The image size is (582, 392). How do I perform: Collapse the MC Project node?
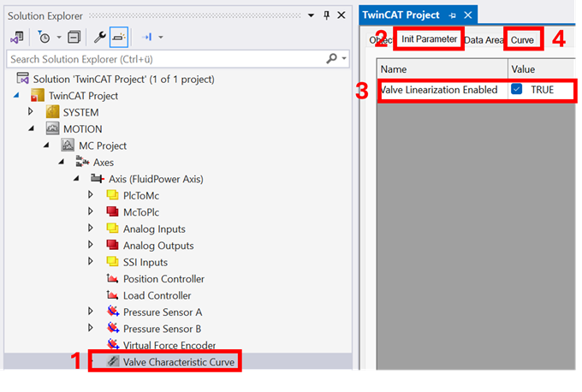47,146
